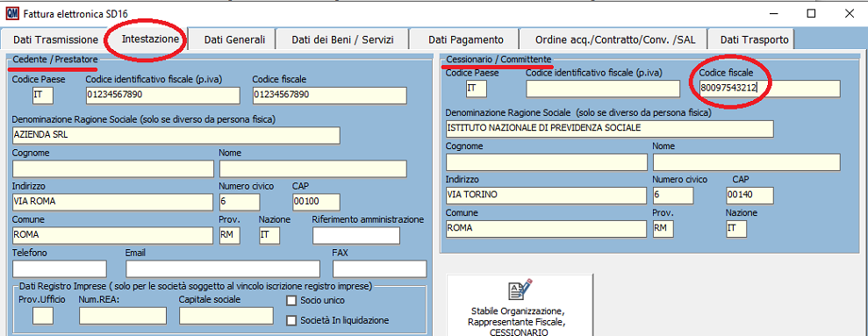The width and height of the screenshot is (868, 336).
Task: Click the Cessionario Nome field
Action: coord(747,162)
